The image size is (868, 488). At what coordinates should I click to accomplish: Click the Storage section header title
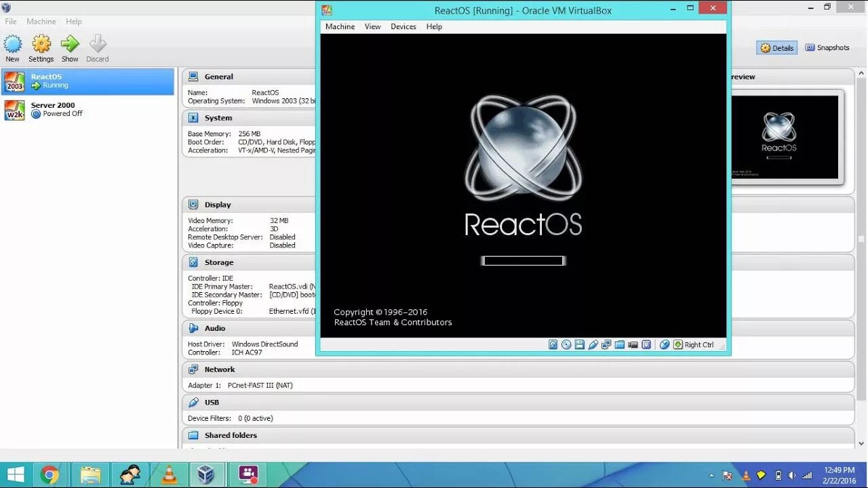[219, 262]
